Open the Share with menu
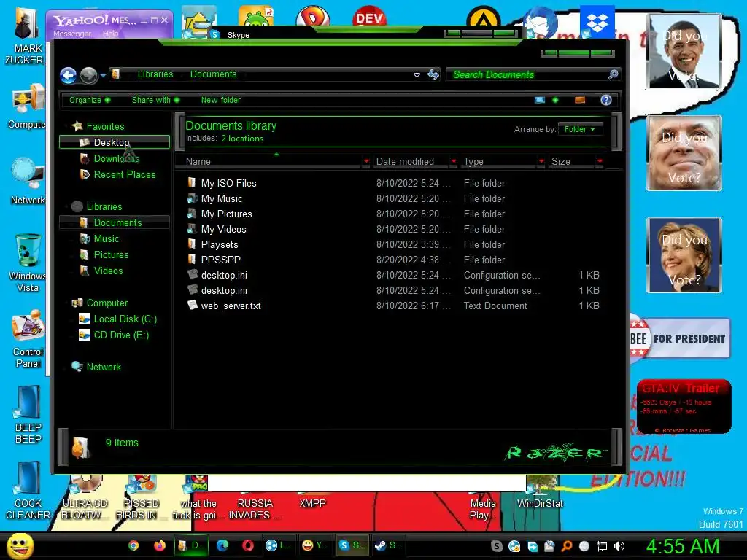This screenshot has height=560, width=747. coord(155,100)
